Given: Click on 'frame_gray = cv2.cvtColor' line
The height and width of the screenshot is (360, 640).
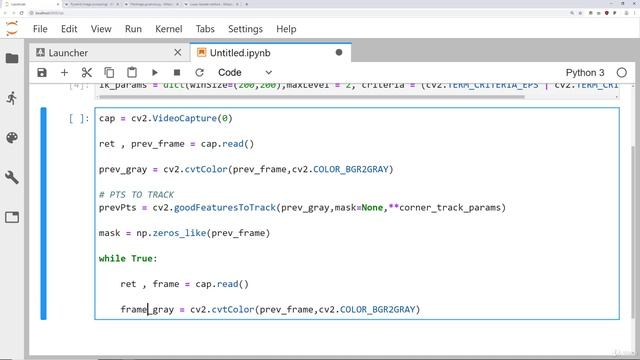Looking at the screenshot, I should [270, 309].
